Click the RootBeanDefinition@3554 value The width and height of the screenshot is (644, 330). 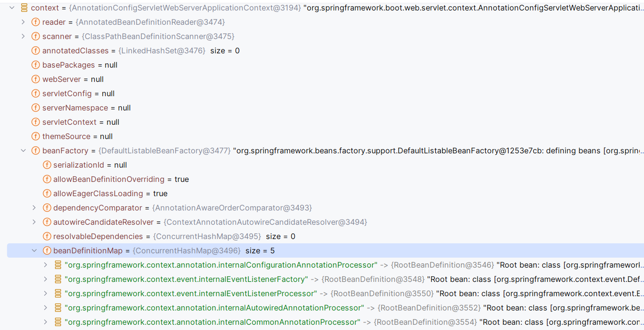pyautogui.click(x=426, y=322)
